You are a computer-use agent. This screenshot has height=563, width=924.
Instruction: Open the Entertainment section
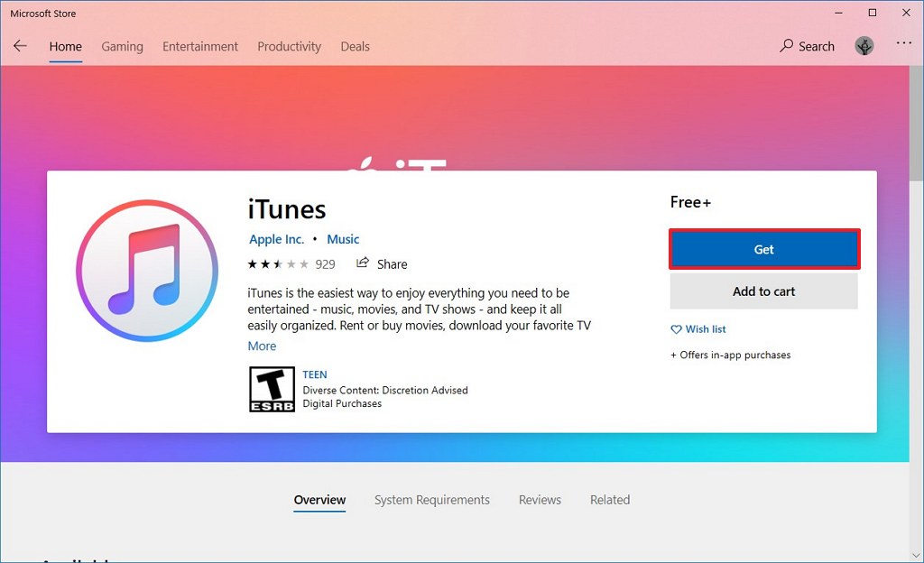click(199, 46)
